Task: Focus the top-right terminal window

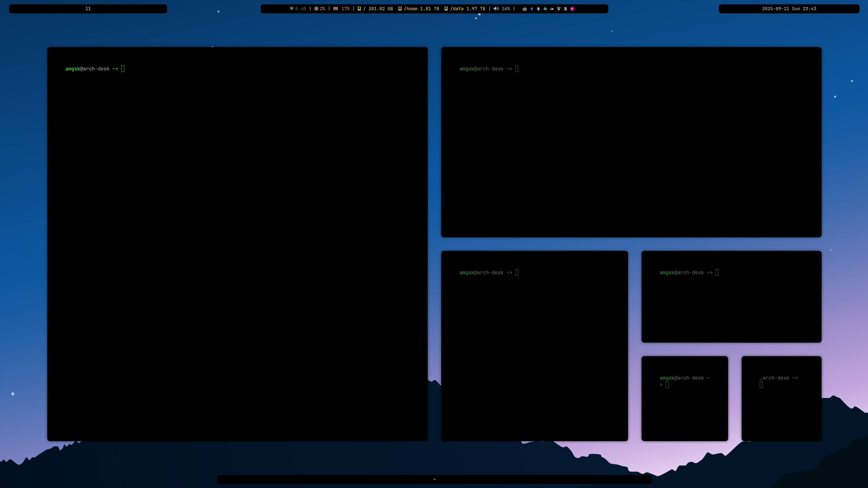Action: click(x=631, y=142)
